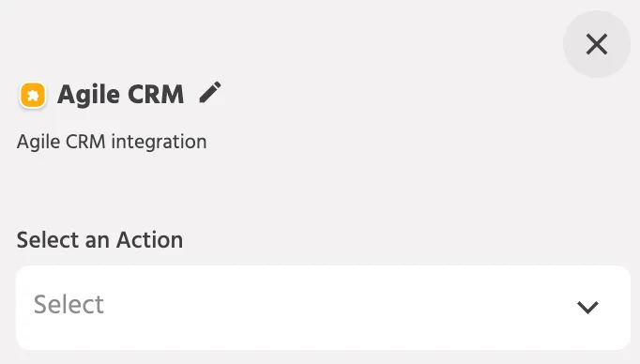Click the white action selector box
The width and height of the screenshot is (640, 364).
(323, 308)
